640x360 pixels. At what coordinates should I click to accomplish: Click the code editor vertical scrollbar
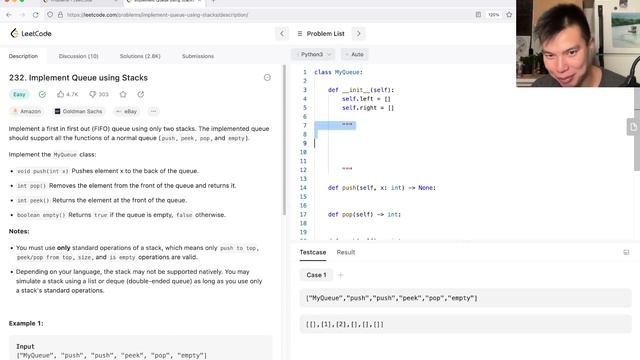click(x=637, y=129)
